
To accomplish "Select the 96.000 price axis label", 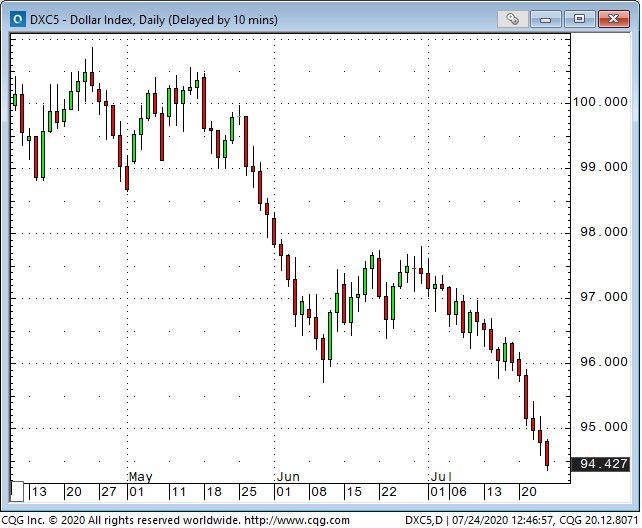I will [604, 362].
